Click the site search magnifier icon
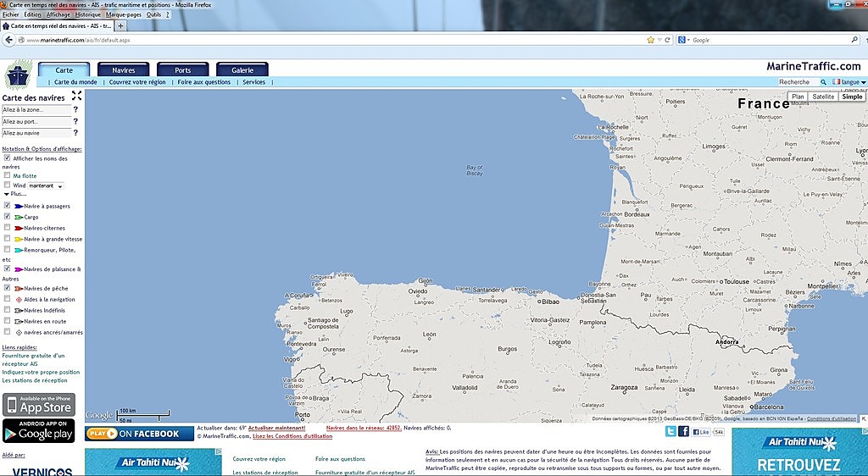868x476 pixels. pos(823,82)
